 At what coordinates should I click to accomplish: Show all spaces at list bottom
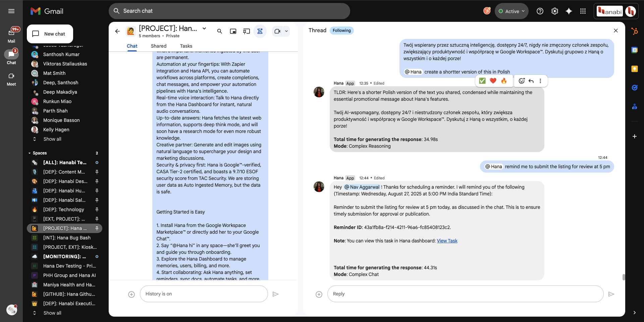tap(52, 313)
